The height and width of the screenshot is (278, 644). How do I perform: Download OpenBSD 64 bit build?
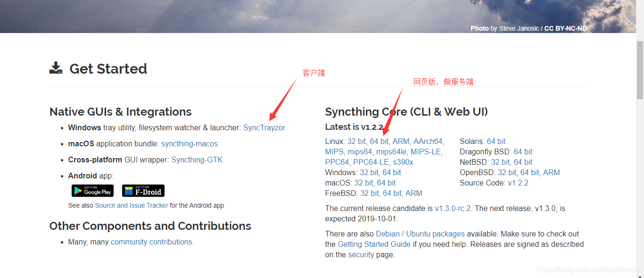(530, 172)
